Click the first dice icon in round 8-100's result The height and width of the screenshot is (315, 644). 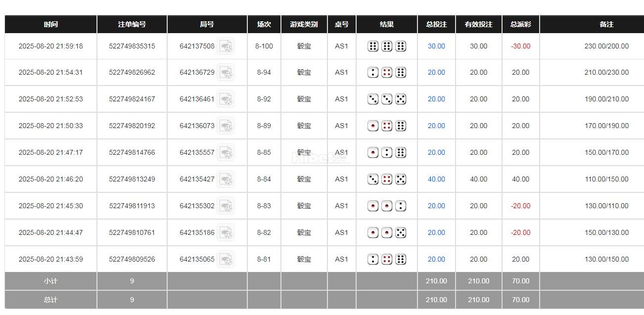(x=373, y=46)
